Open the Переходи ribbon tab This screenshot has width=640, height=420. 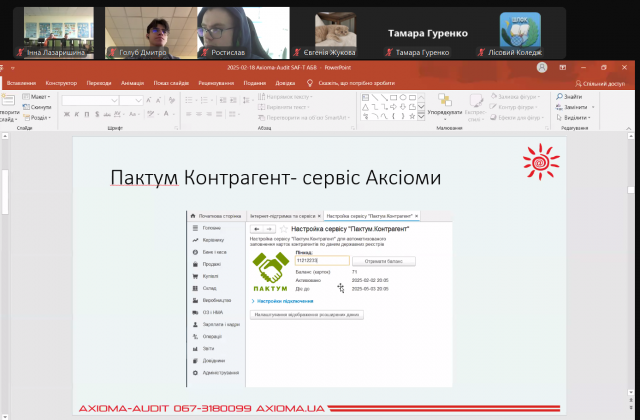tap(99, 83)
